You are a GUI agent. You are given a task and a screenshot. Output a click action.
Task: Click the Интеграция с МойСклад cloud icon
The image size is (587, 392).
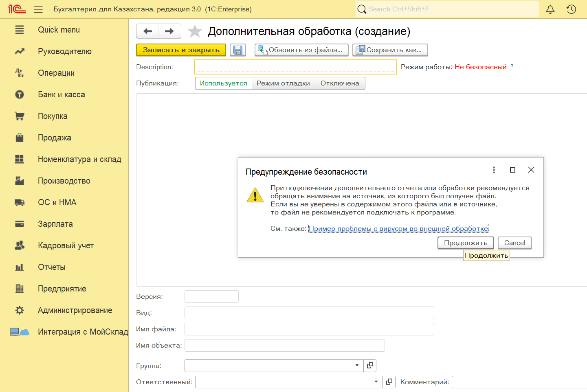pos(20,332)
